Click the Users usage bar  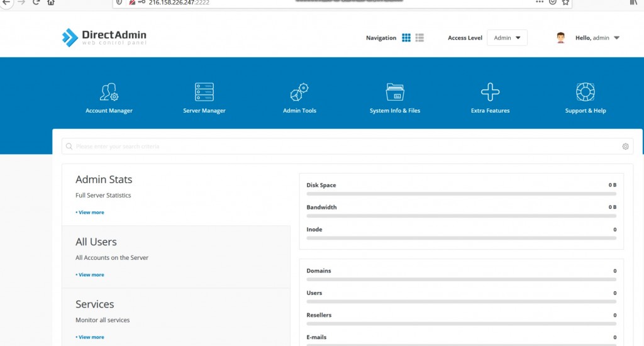pyautogui.click(x=461, y=302)
